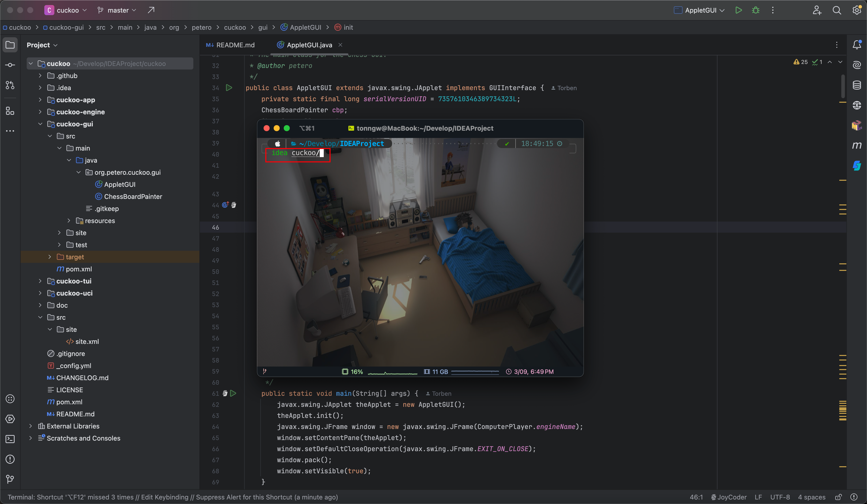This screenshot has height=504, width=867.
Task: Toggle the Project tool window folder button
Action: coord(10,45)
